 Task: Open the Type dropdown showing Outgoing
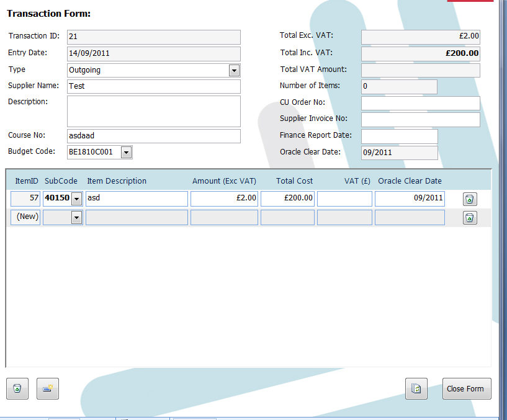[234, 70]
